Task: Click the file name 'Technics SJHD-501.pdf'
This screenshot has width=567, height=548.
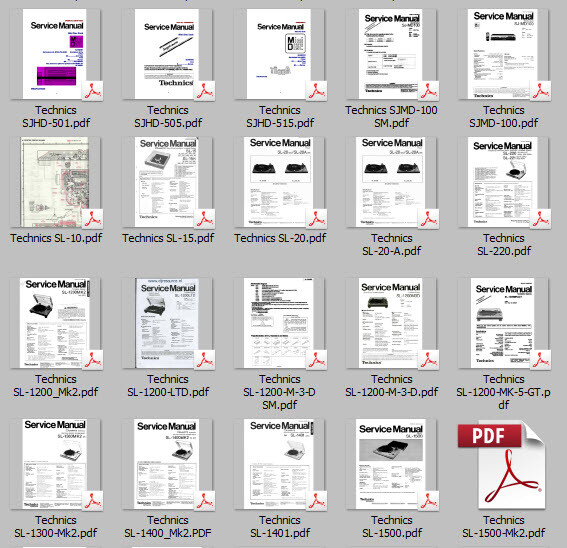Action: (x=56, y=116)
